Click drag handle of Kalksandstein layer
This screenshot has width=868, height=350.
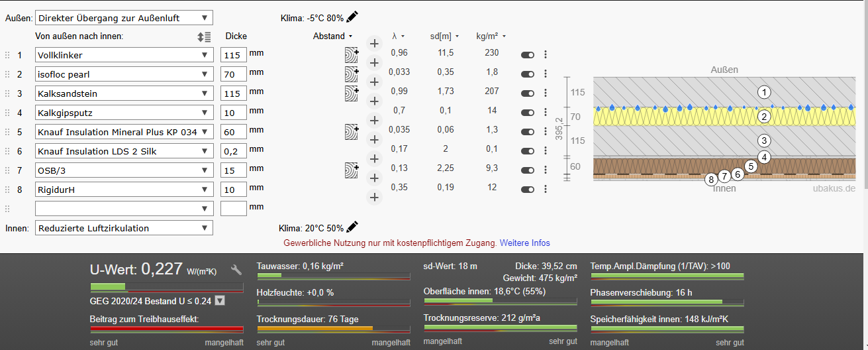[x=8, y=93]
